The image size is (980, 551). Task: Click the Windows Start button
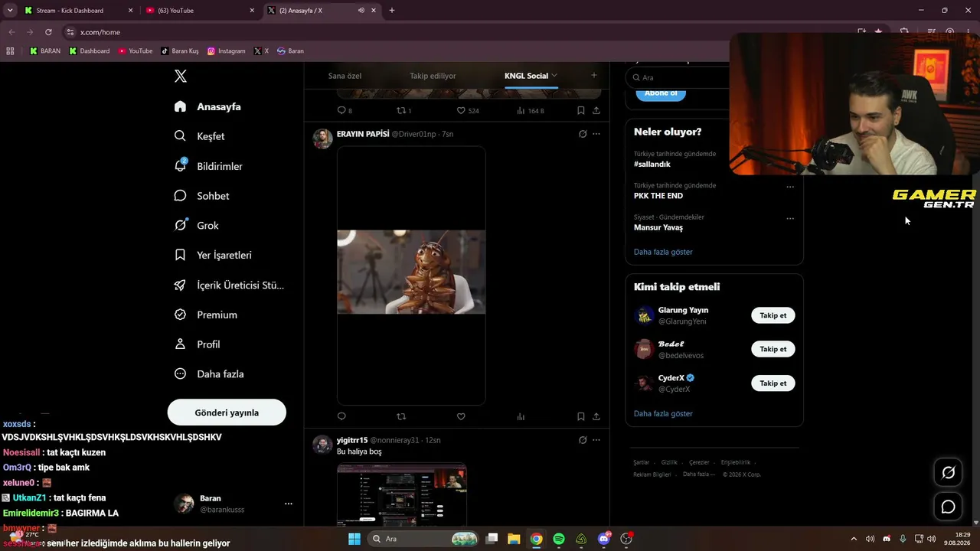(354, 539)
